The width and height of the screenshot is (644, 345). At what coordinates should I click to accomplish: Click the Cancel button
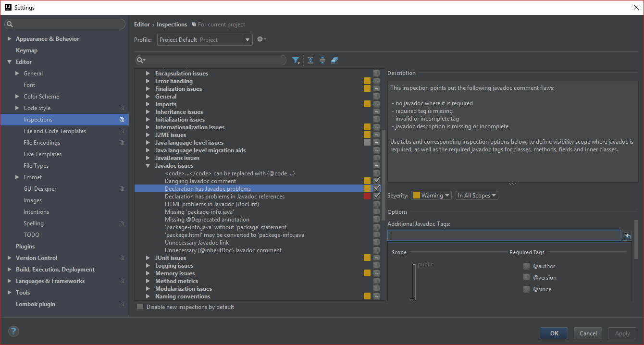point(588,333)
